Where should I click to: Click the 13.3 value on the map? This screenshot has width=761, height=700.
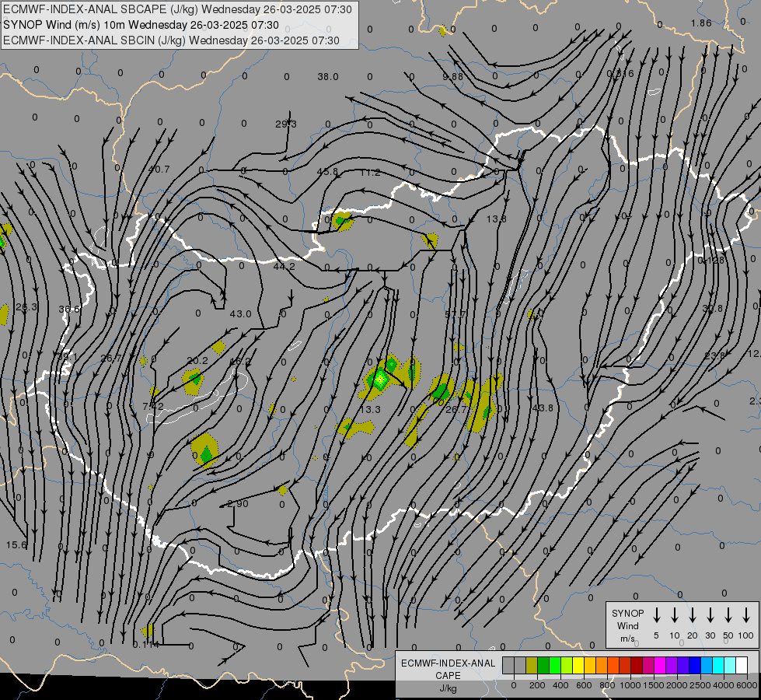[x=370, y=410]
